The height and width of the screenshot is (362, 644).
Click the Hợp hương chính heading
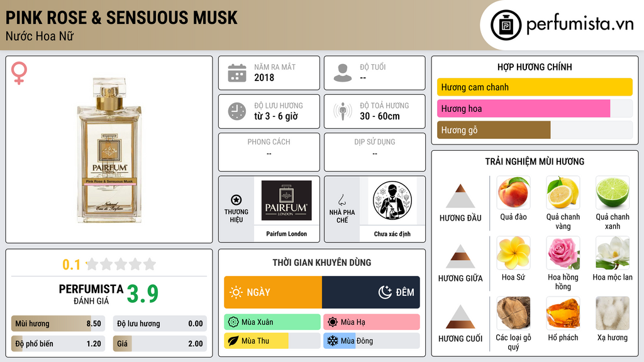point(535,67)
